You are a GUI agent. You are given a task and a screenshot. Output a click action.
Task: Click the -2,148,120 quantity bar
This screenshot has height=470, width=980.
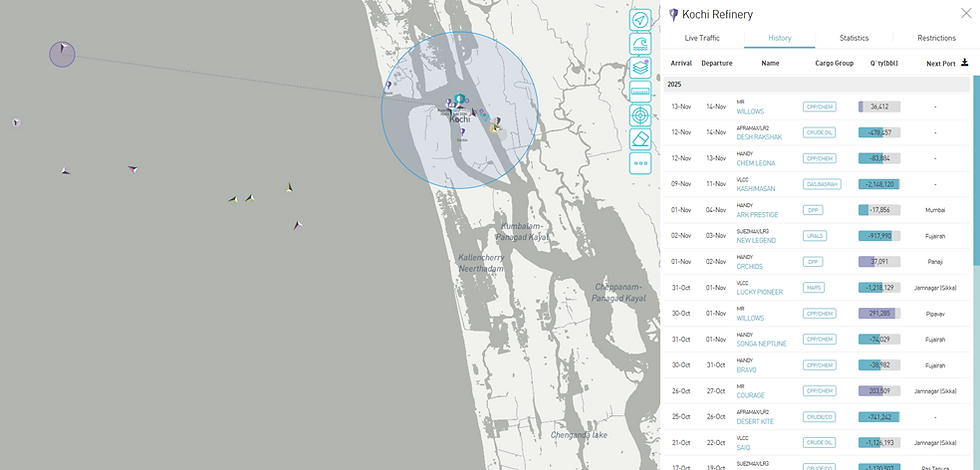coord(879,184)
